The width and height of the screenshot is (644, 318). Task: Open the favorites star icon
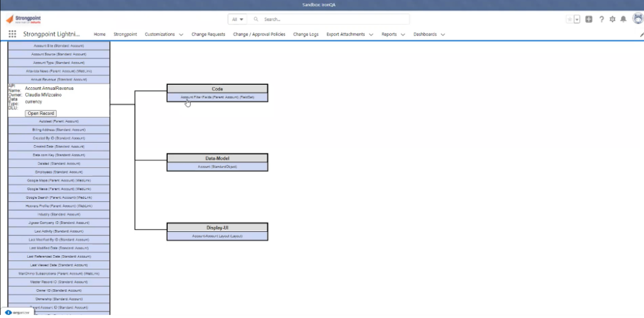570,19
